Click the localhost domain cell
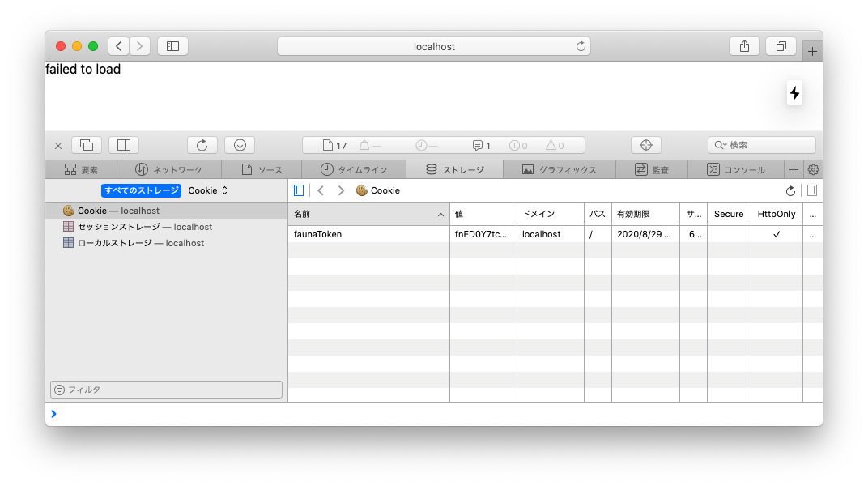The height and width of the screenshot is (486, 868). coord(551,234)
